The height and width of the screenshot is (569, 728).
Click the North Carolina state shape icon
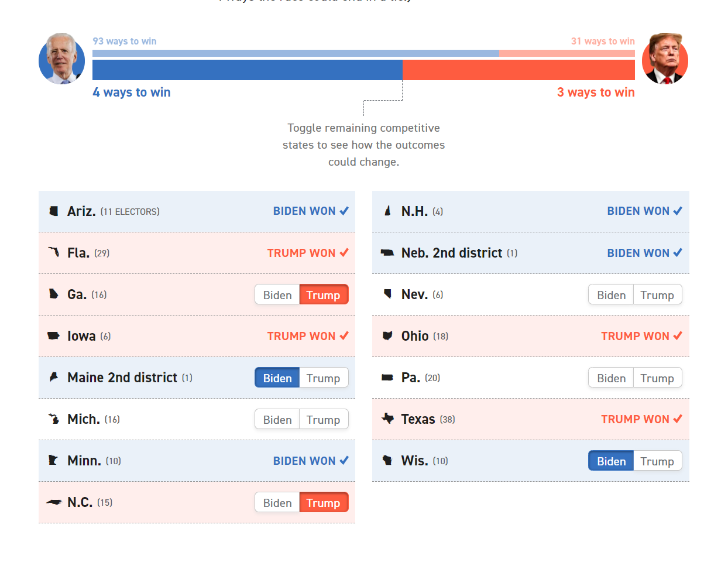click(54, 502)
